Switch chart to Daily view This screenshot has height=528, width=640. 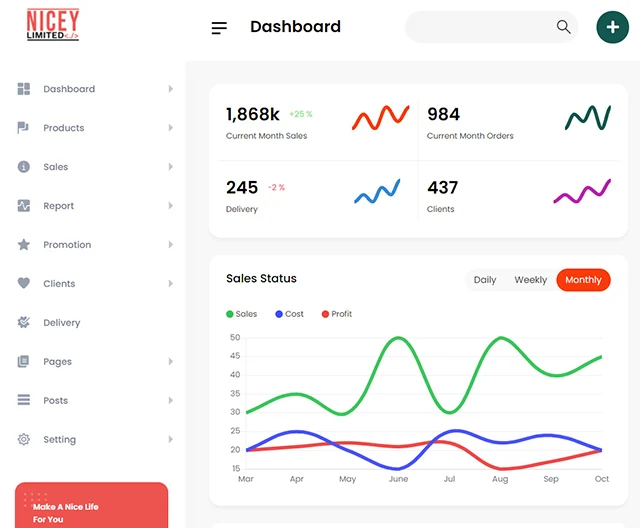pyautogui.click(x=485, y=280)
